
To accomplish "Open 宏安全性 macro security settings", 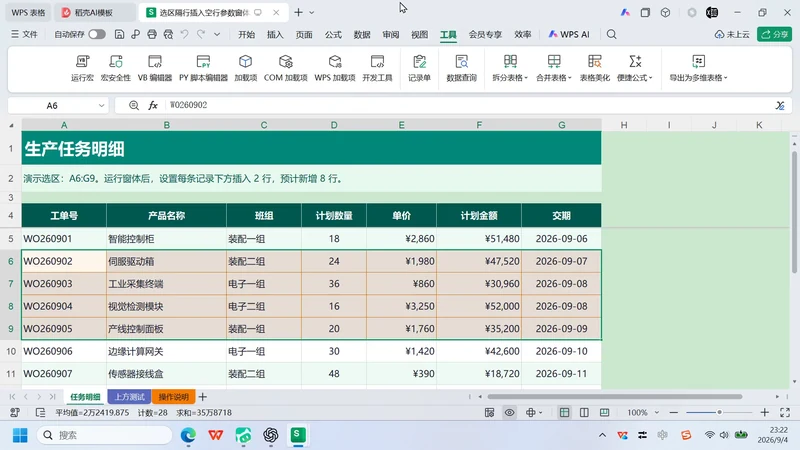I will tap(116, 68).
